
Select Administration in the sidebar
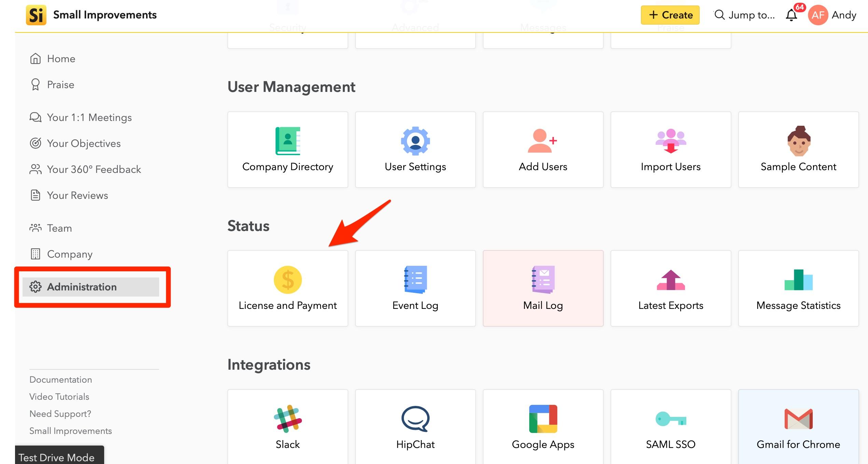coord(91,287)
